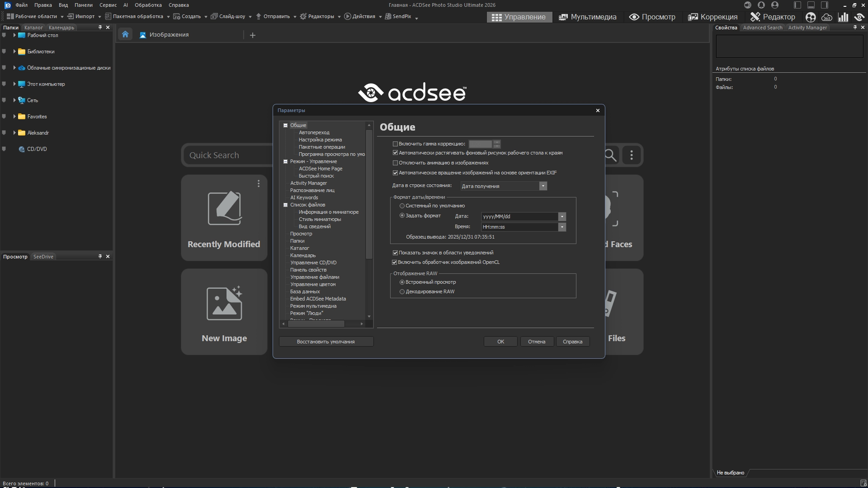Click the Quick Search magnifier icon
This screenshot has height=488, width=868.
click(610, 155)
